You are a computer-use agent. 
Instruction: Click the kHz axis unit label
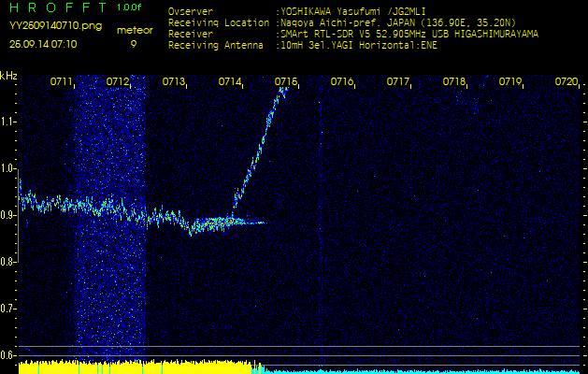point(8,76)
